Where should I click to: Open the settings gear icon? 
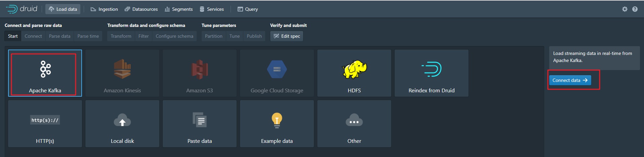click(625, 9)
